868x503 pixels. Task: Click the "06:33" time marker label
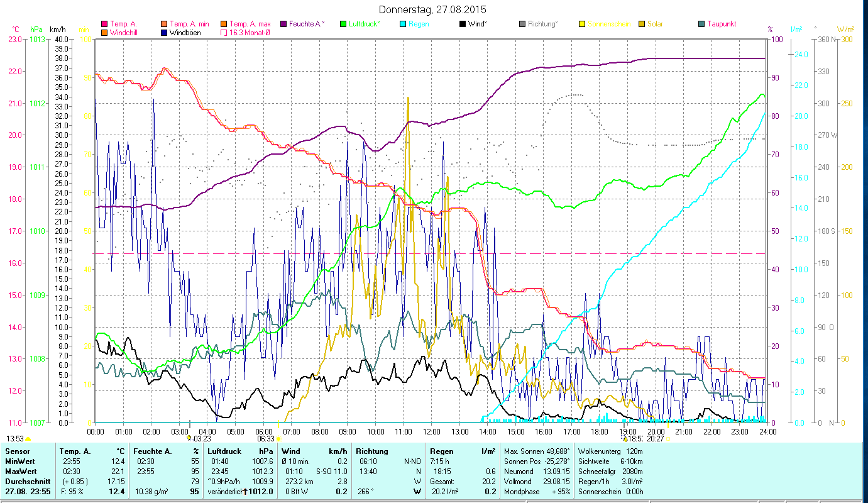tap(266, 438)
